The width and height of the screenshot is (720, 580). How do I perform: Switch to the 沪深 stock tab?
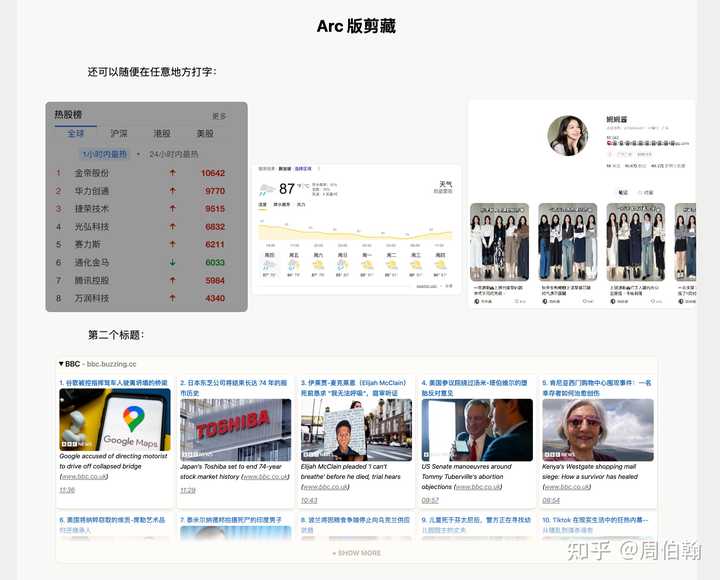(119, 133)
